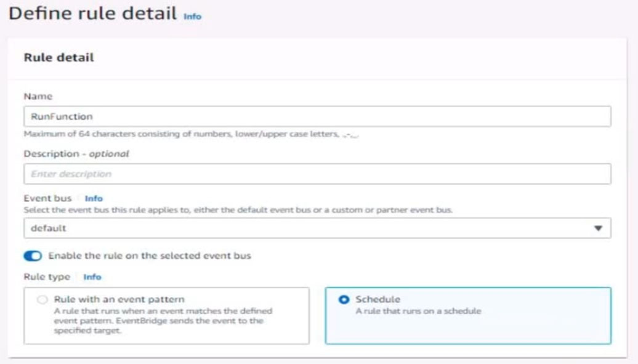Select the Schedule radio button
The height and width of the screenshot is (364, 638).
[344, 300]
